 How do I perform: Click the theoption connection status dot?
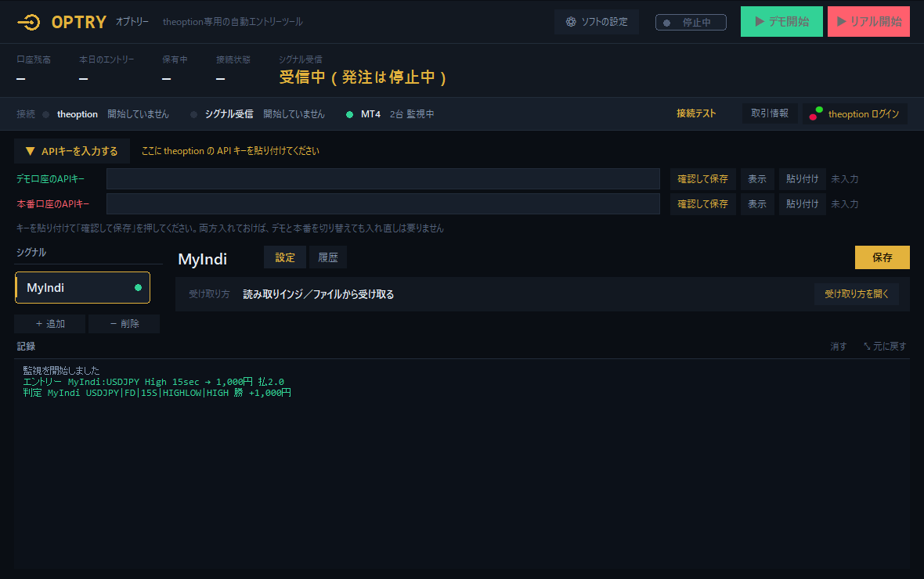pyautogui.click(x=46, y=114)
